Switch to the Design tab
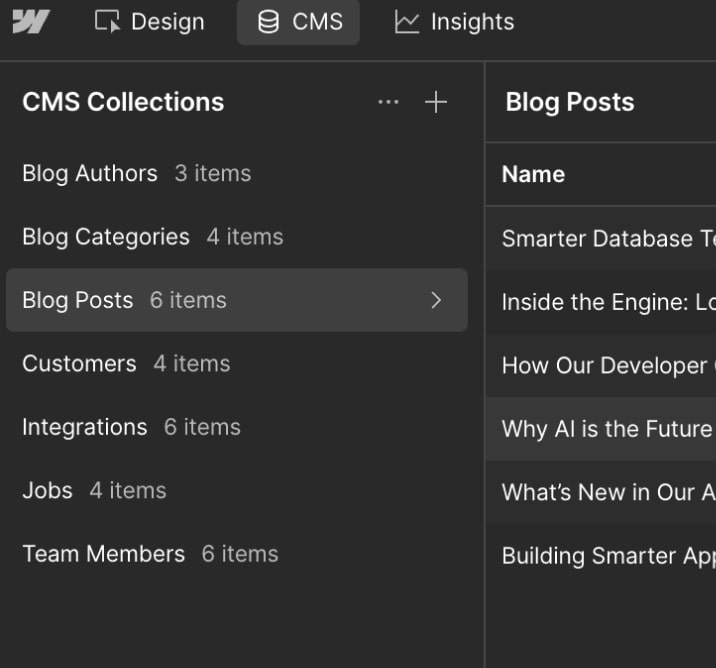 point(149,22)
